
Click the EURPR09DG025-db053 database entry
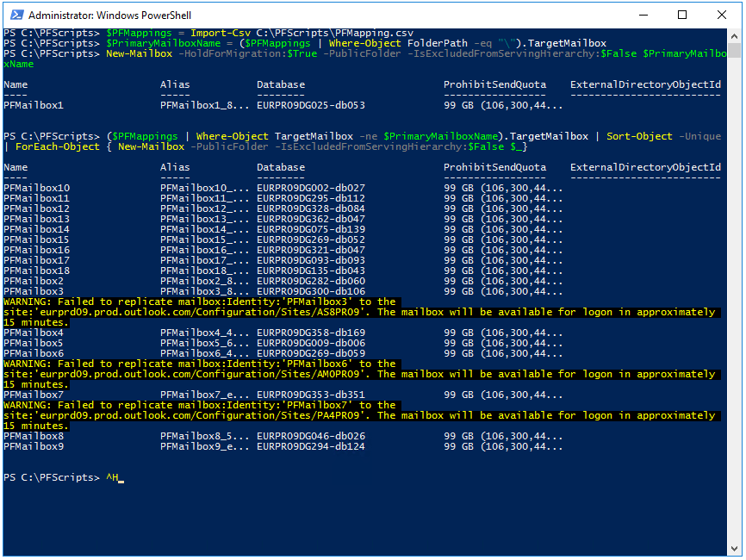tap(311, 105)
